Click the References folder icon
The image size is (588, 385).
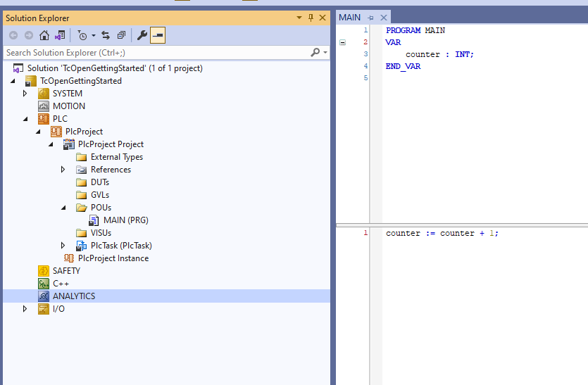[82, 170]
